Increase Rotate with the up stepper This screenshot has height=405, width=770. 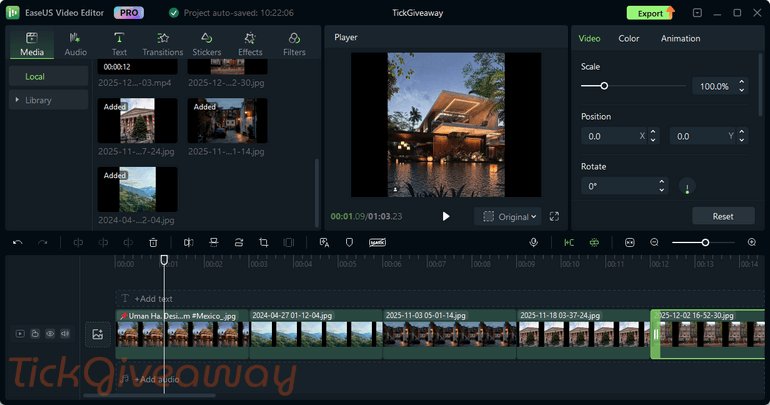point(662,182)
